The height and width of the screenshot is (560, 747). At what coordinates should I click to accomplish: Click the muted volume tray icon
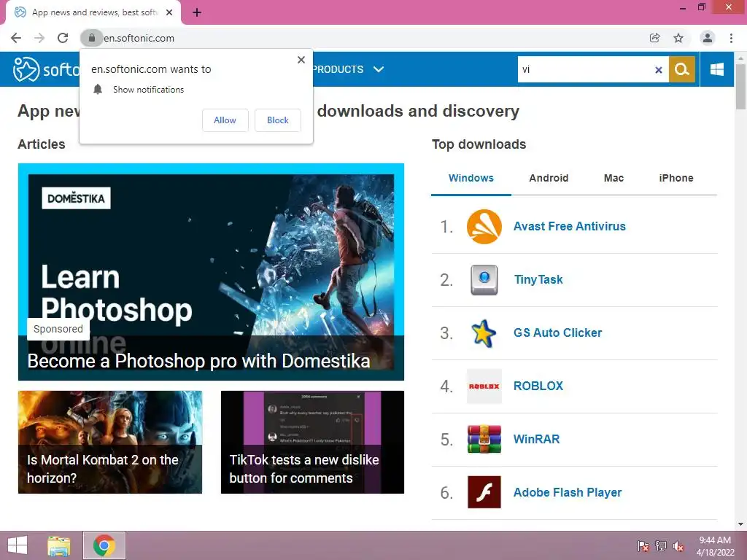tap(678, 546)
